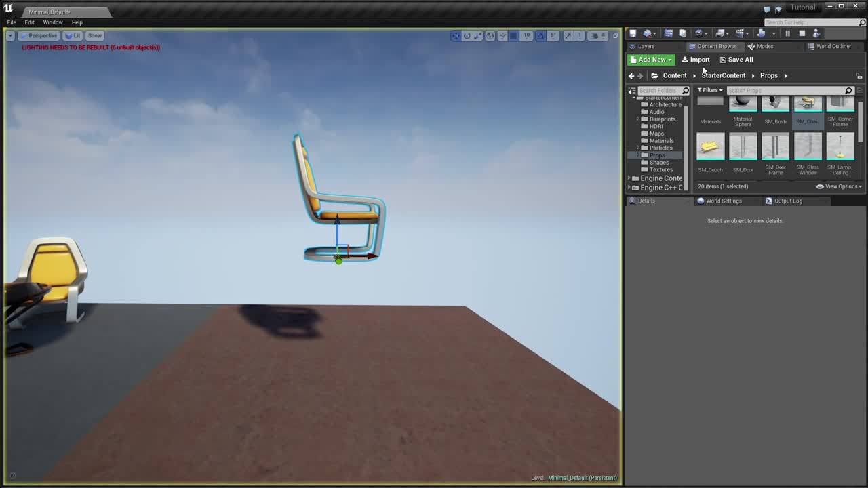Go back in Content Browser history
The width and height of the screenshot is (868, 488).
coord(631,76)
